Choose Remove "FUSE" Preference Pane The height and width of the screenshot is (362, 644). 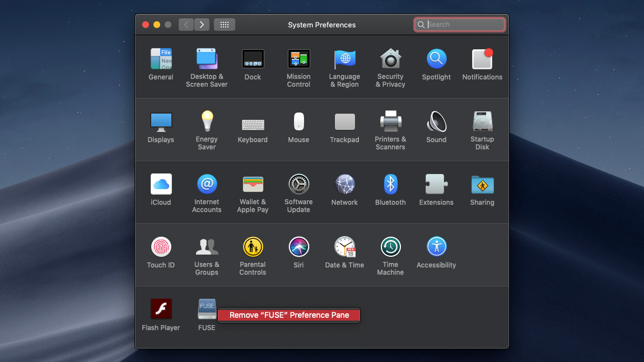point(289,315)
